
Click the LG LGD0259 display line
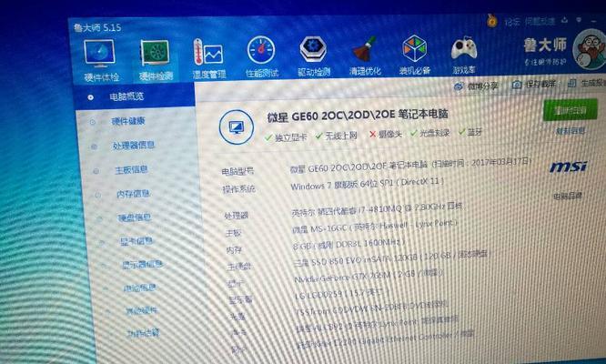tap(341, 293)
